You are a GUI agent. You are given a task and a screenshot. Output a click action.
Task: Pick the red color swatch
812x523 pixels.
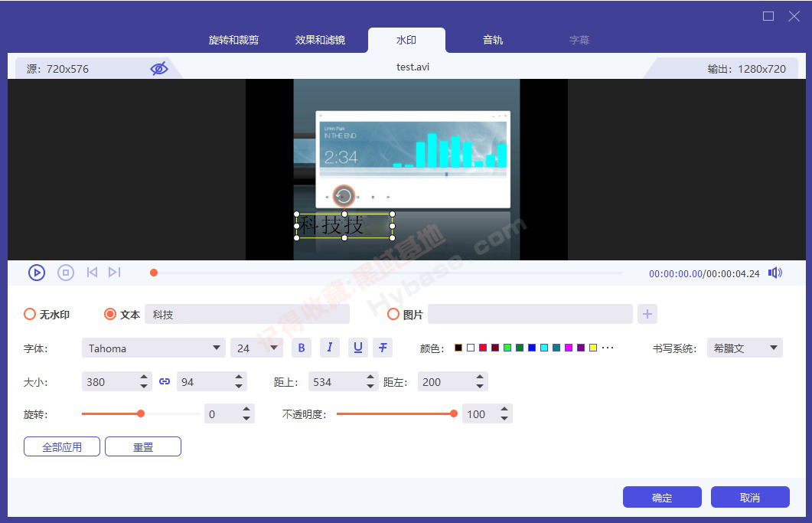point(483,348)
